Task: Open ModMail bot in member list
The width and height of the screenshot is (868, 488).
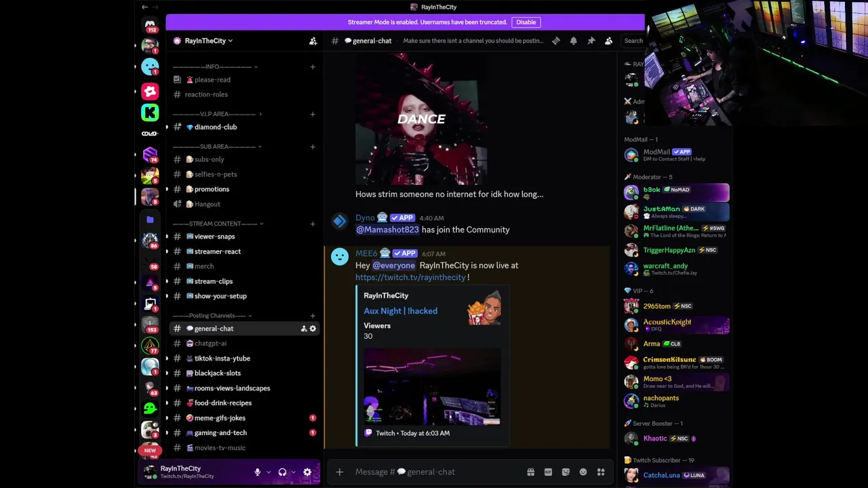Action: (x=676, y=155)
